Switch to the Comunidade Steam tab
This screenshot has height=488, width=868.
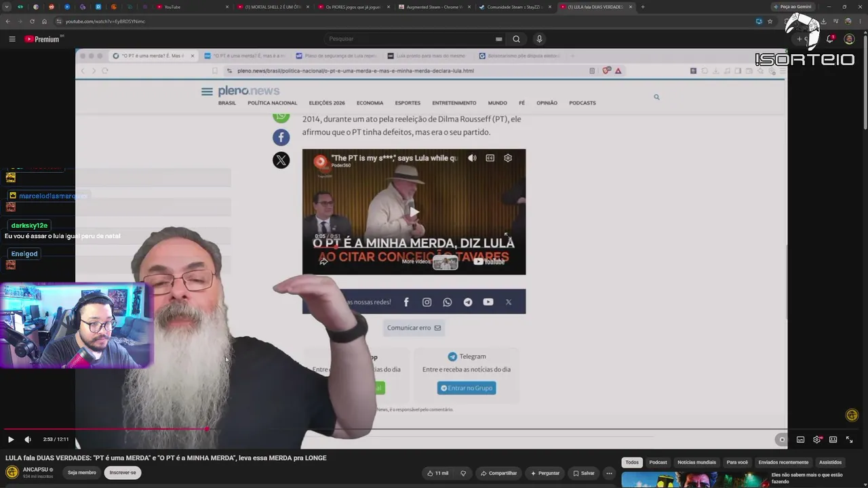pyautogui.click(x=515, y=7)
